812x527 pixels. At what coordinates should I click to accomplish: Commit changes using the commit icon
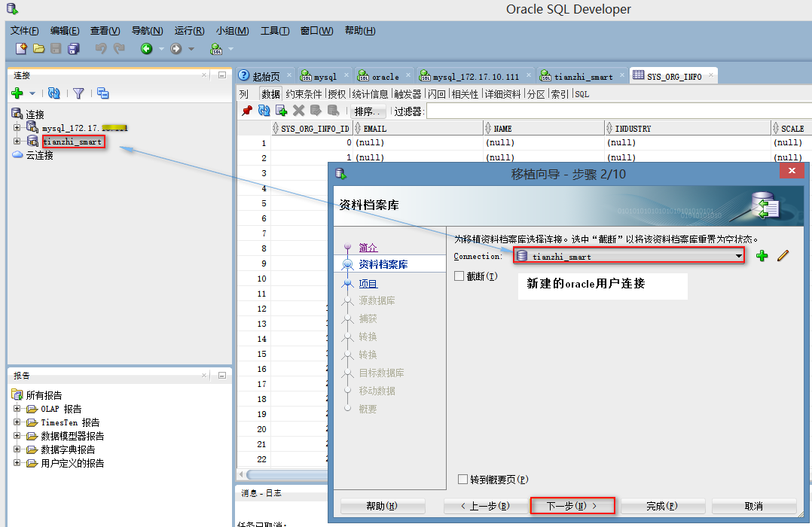(x=315, y=111)
